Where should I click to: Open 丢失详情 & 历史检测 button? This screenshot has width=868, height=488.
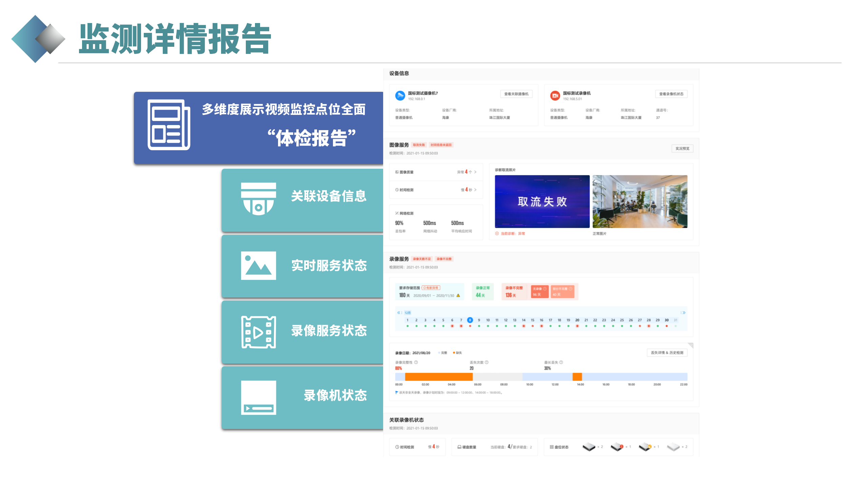667,353
